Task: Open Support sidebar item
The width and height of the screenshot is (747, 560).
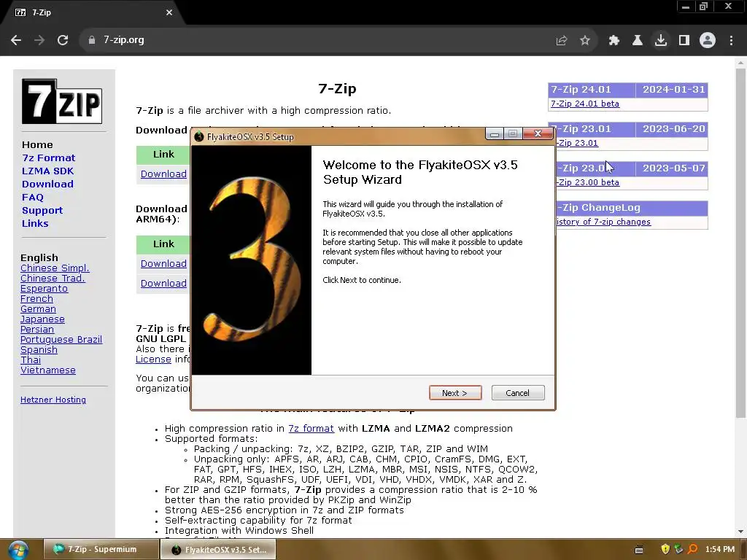Action: 42,211
